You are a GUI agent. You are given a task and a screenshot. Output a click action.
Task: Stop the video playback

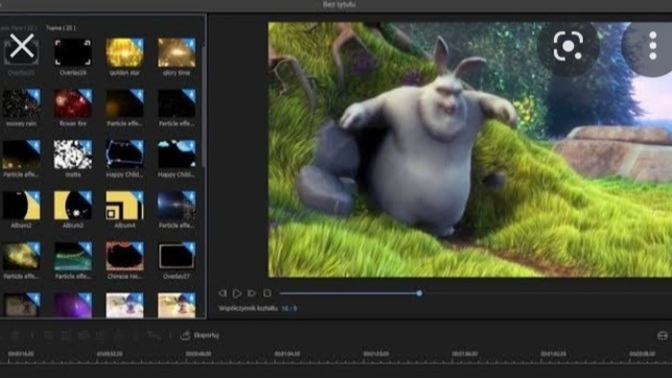267,294
